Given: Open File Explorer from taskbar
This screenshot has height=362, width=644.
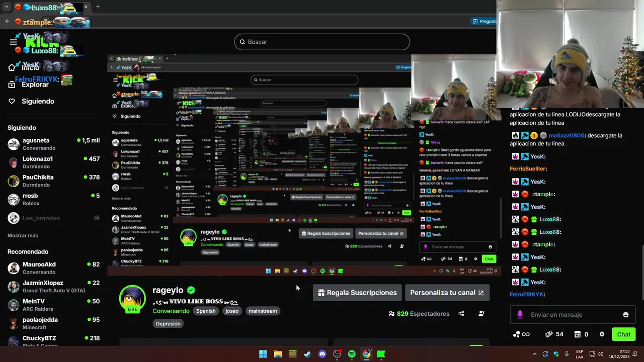Looking at the screenshot, I should tap(278, 354).
